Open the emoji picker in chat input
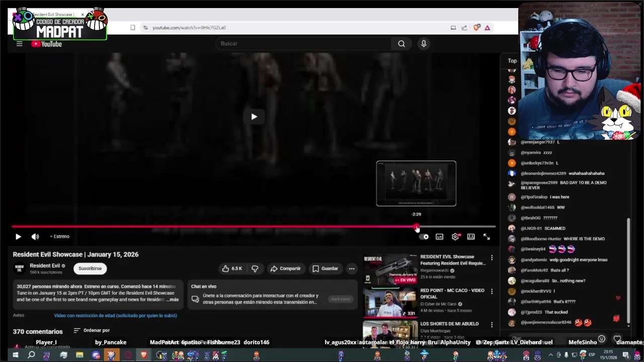644x362 pixels. [x=601, y=339]
